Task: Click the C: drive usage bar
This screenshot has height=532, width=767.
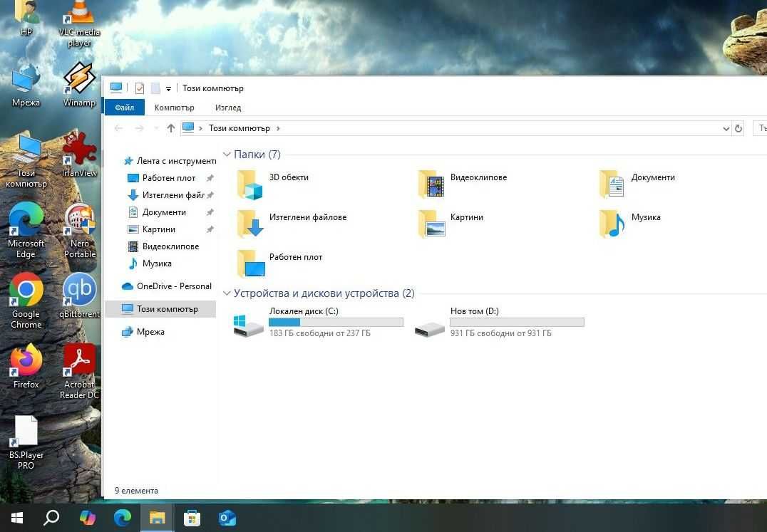Action: 336,322
